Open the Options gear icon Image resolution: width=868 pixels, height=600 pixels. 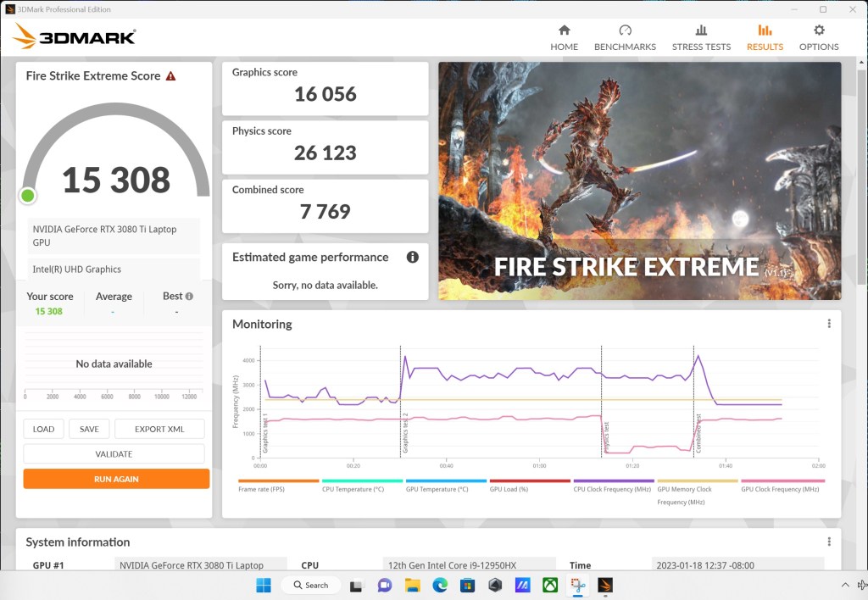(x=818, y=35)
